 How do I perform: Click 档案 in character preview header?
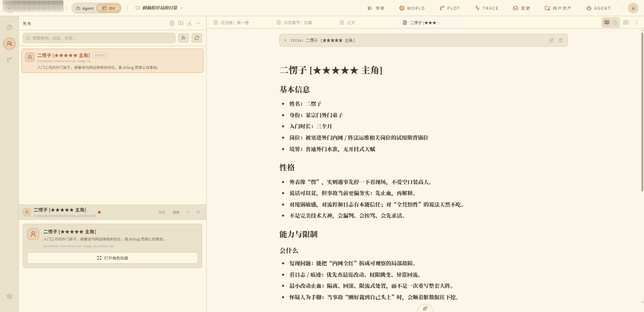tap(176, 212)
